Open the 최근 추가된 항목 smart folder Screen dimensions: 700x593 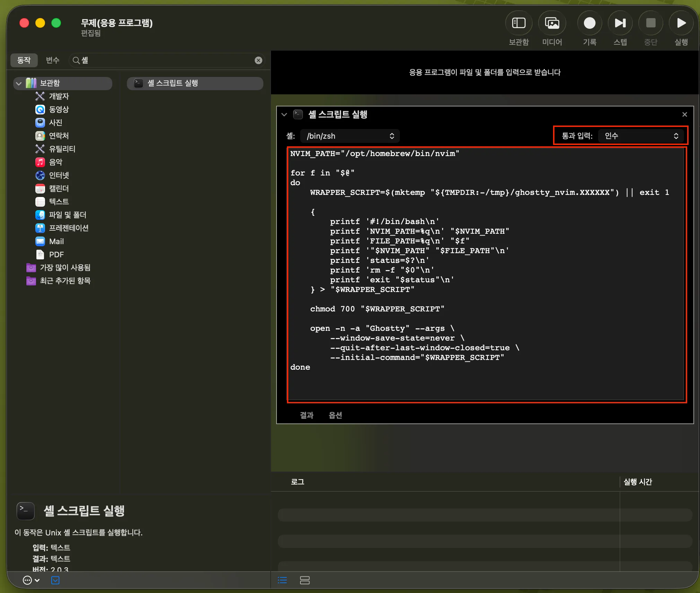[58, 281]
